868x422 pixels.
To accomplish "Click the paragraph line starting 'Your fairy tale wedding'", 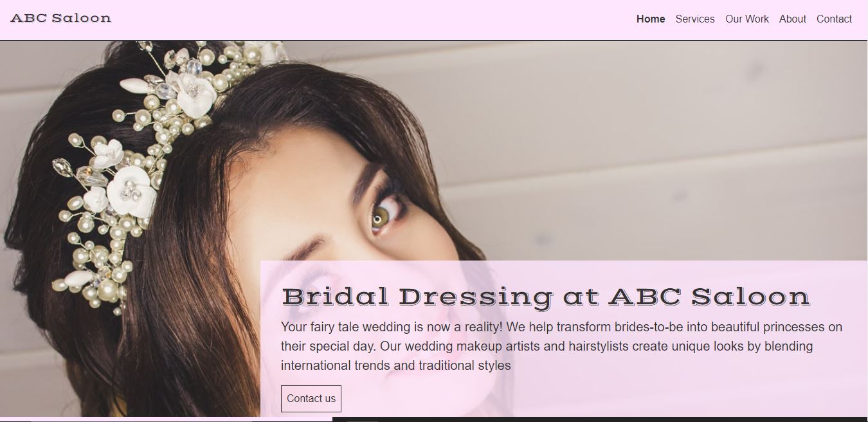I will coord(561,327).
